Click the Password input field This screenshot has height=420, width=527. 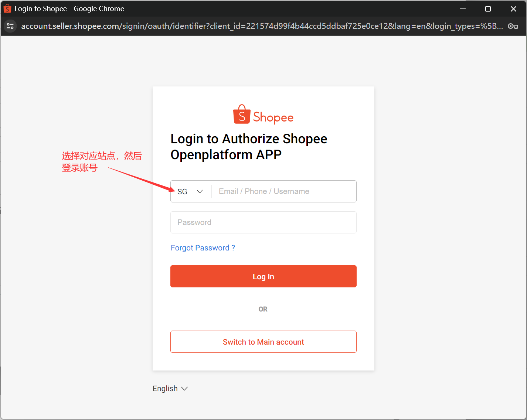[x=263, y=222]
